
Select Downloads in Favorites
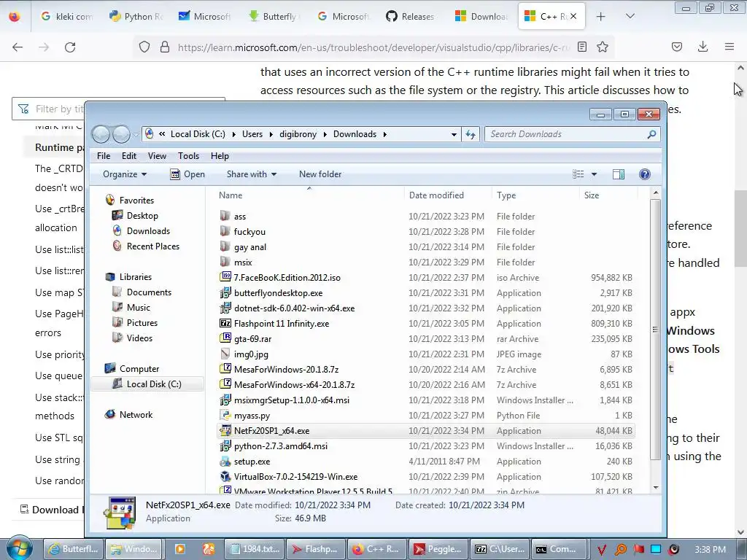[148, 231]
